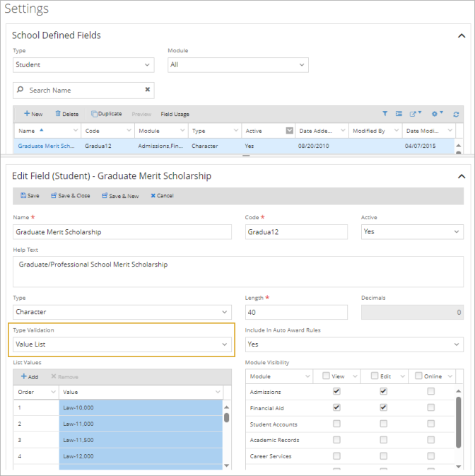Select the Law-12,000 list value
The image size is (475, 476).
[141, 456]
